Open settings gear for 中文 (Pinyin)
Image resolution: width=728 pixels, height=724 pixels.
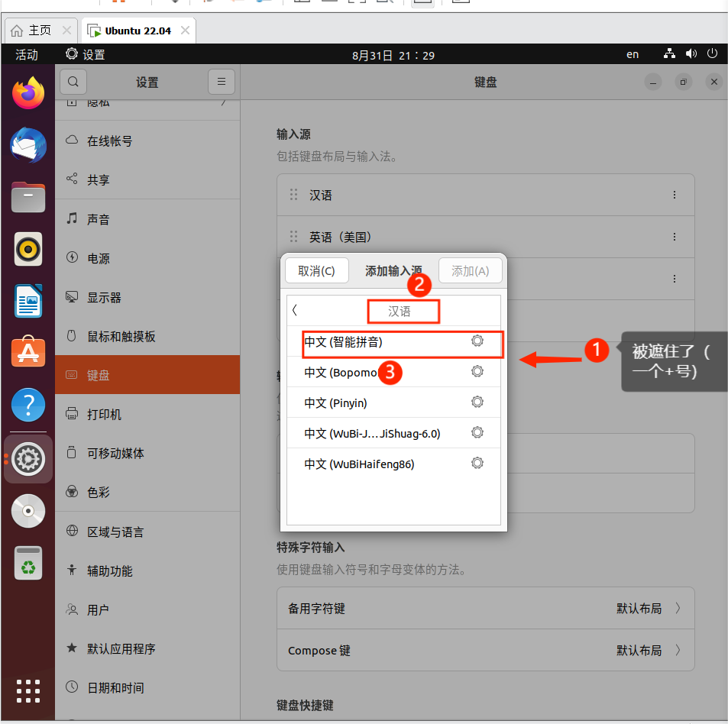[477, 402]
